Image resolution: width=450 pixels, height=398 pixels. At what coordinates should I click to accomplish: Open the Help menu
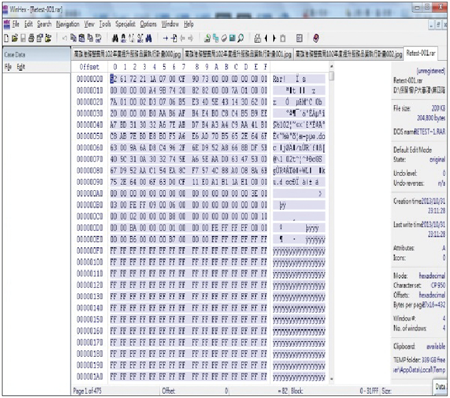click(x=189, y=24)
